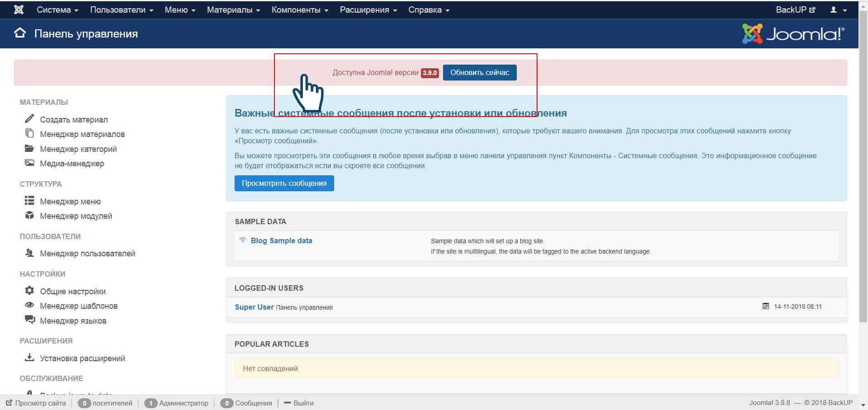Open the Blog Sample data link
The image size is (868, 410).
pyautogui.click(x=281, y=240)
